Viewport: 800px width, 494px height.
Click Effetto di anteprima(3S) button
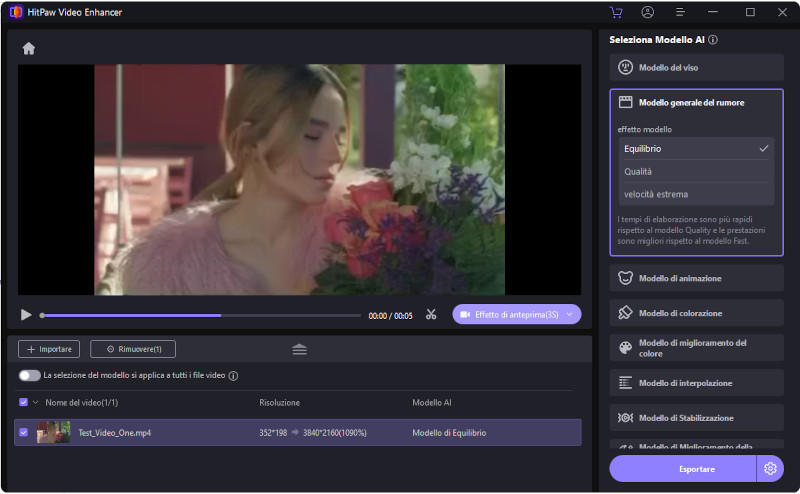516,314
